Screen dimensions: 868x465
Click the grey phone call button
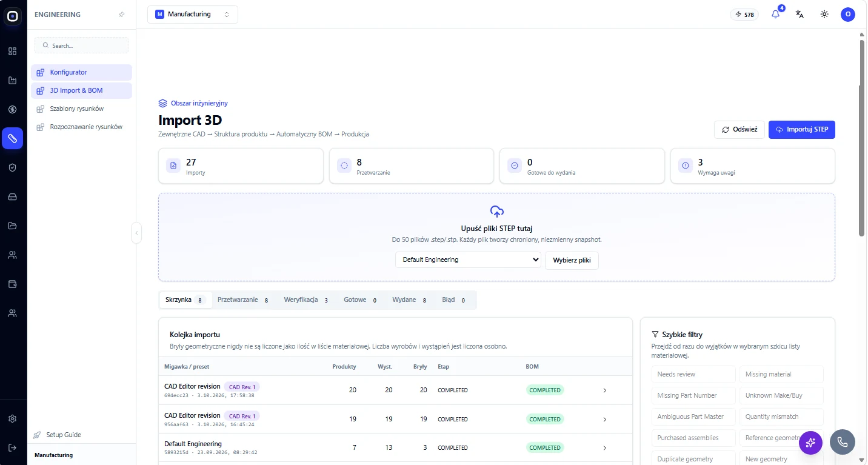(843, 442)
